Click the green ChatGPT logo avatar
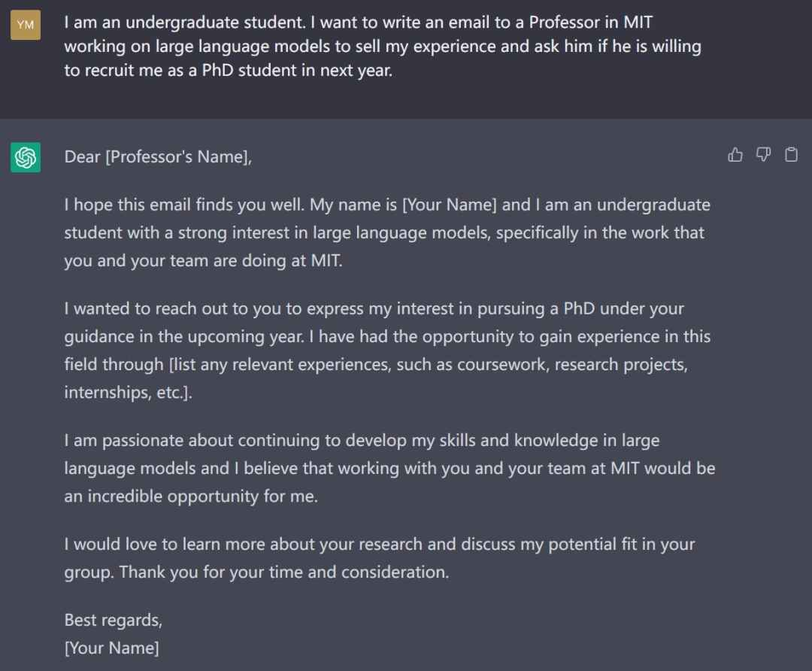The height and width of the screenshot is (671, 812). coord(26,157)
